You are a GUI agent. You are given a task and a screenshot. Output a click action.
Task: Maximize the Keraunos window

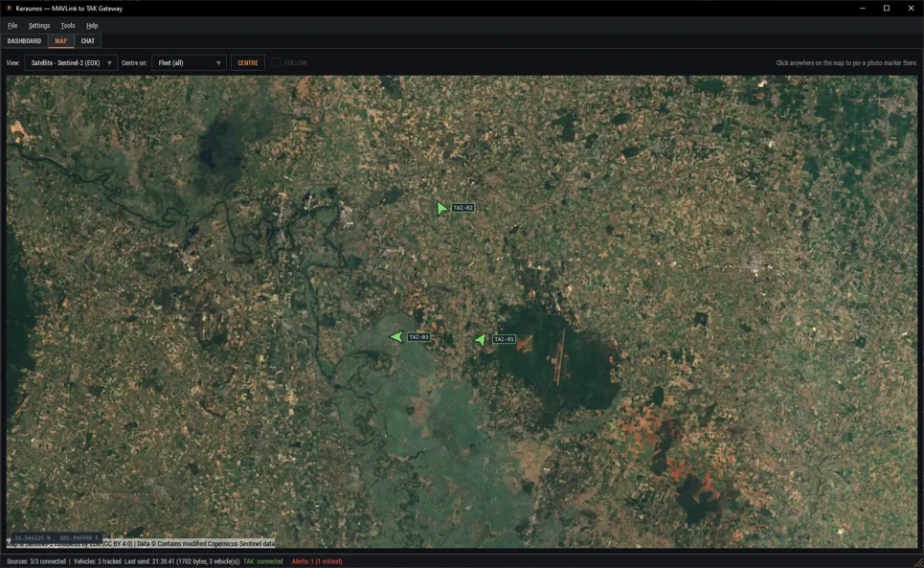[x=887, y=9]
